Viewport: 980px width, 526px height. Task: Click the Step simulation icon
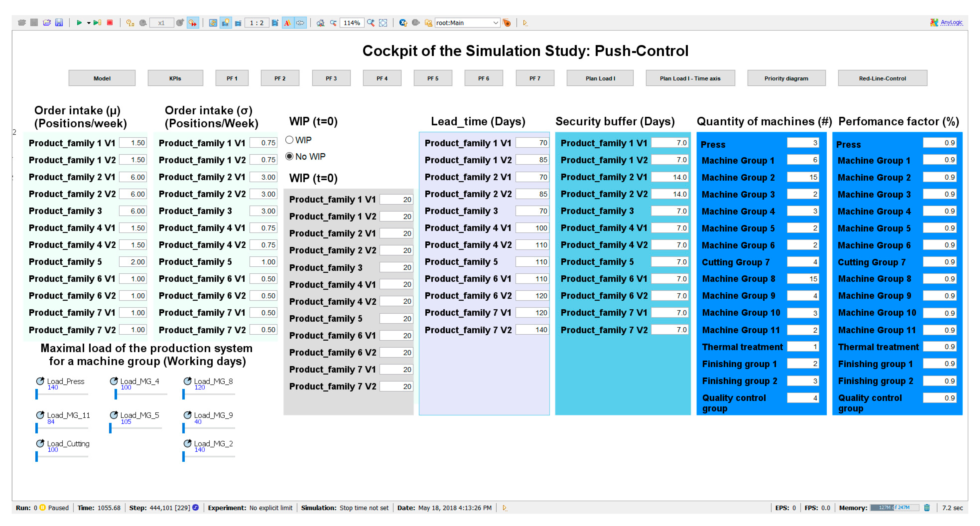97,23
